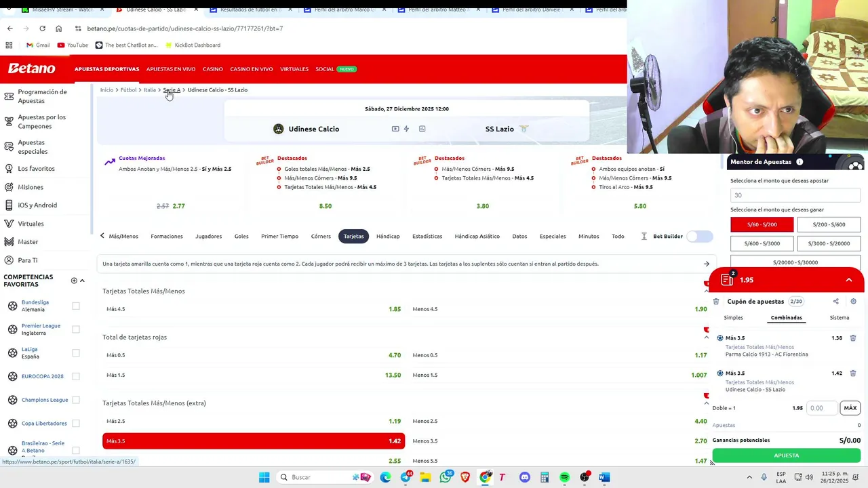Open Discord from the taskbar
The width and height of the screenshot is (868, 488).
(x=524, y=477)
